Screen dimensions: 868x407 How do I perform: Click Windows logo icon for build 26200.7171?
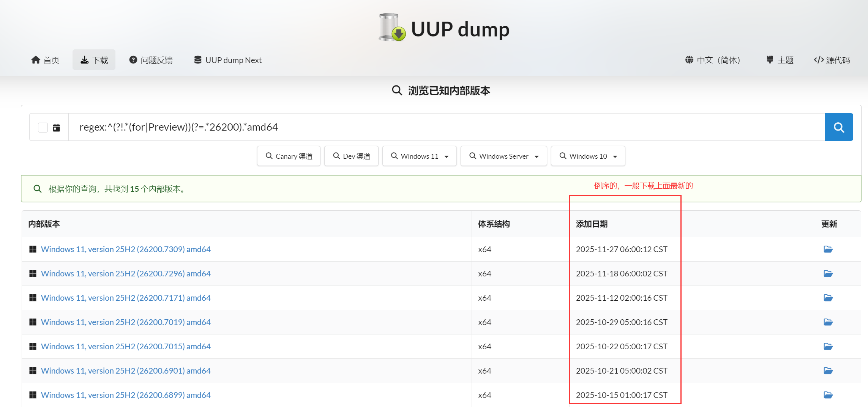click(33, 298)
